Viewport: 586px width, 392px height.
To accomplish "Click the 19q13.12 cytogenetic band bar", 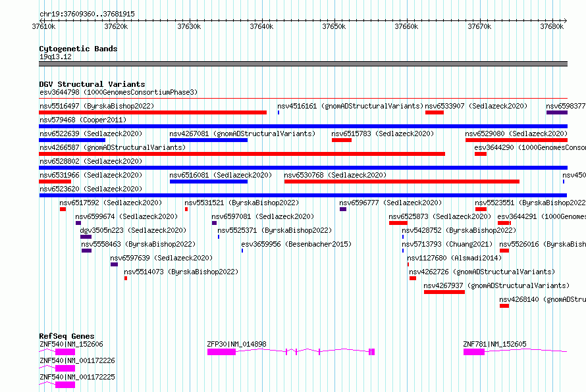I will tap(303, 64).
